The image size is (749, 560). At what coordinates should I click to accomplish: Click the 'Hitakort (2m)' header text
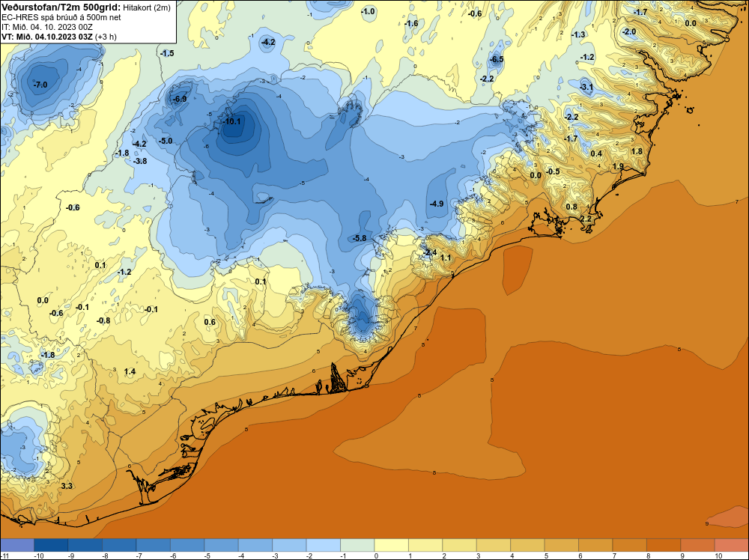coord(147,7)
